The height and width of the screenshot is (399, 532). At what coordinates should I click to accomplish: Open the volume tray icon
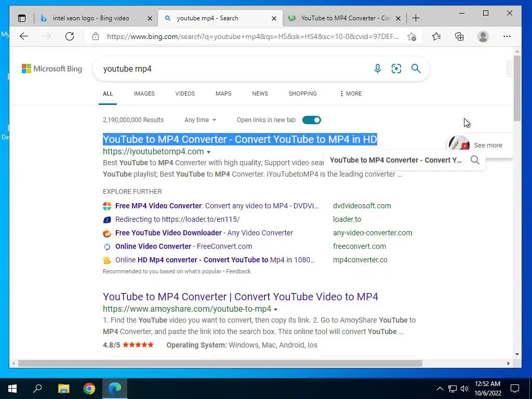coord(464,389)
